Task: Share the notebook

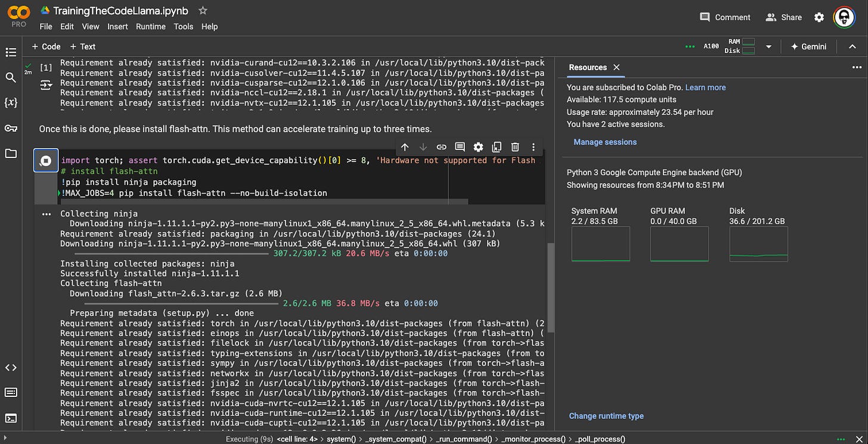Action: click(784, 17)
